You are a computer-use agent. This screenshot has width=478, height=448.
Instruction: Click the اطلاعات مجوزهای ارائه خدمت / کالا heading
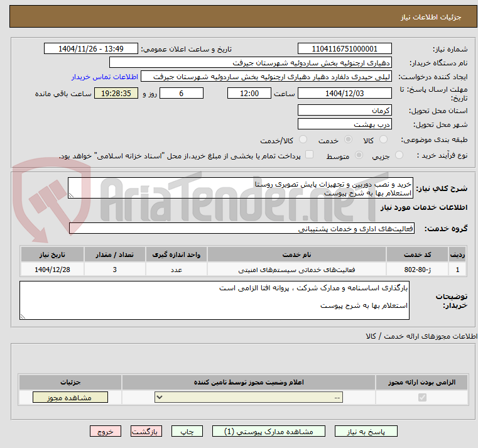pos(421,336)
